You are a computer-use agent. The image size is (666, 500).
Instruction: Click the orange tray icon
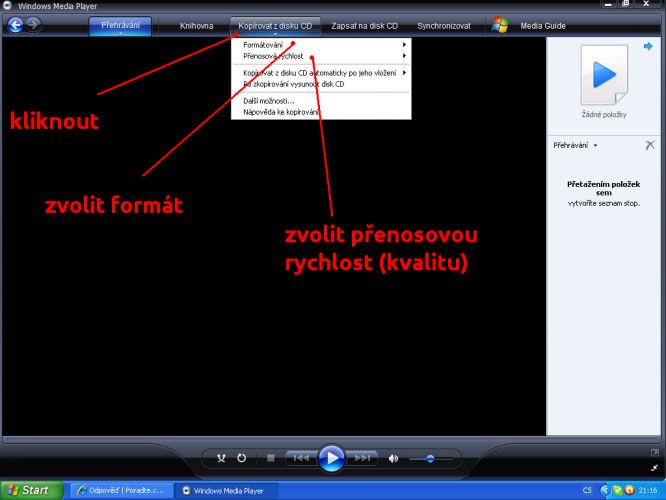(629, 490)
